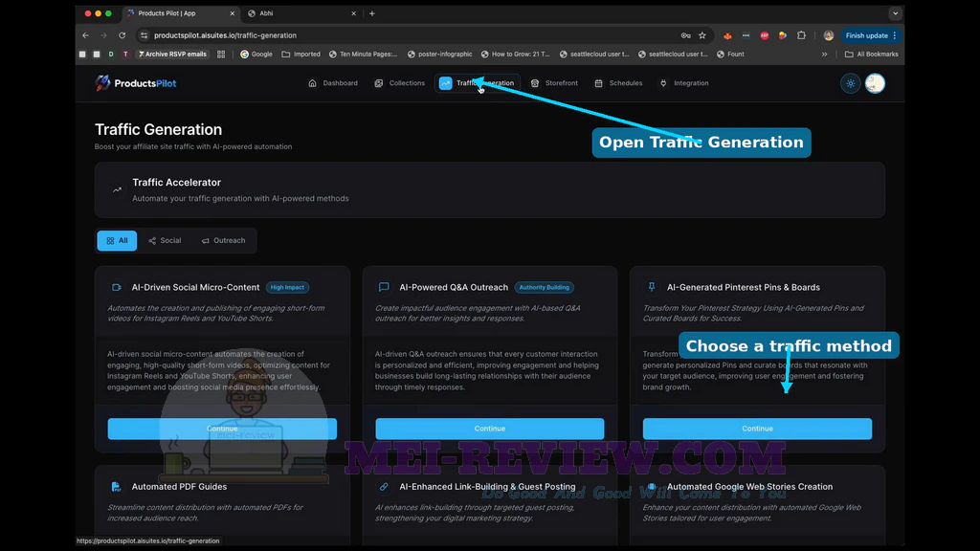
Task: Open the Dashboard nav item
Action: coord(333,83)
